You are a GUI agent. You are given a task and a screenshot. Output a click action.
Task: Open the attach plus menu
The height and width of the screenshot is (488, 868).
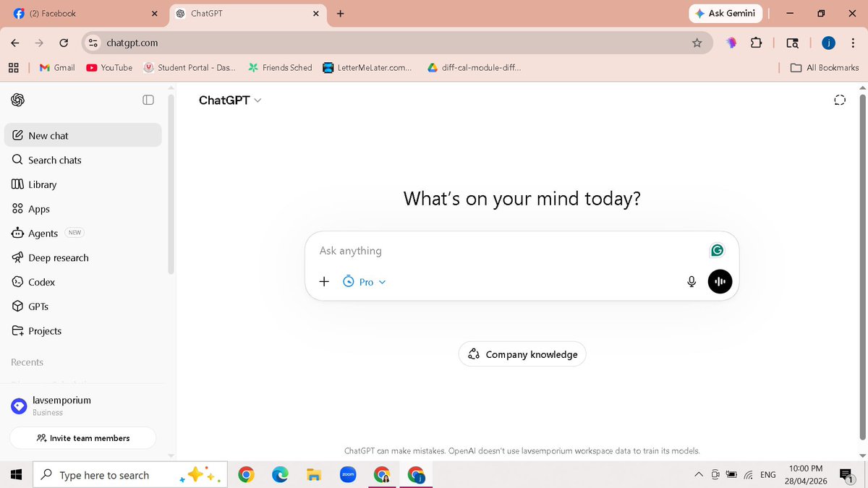tap(324, 282)
